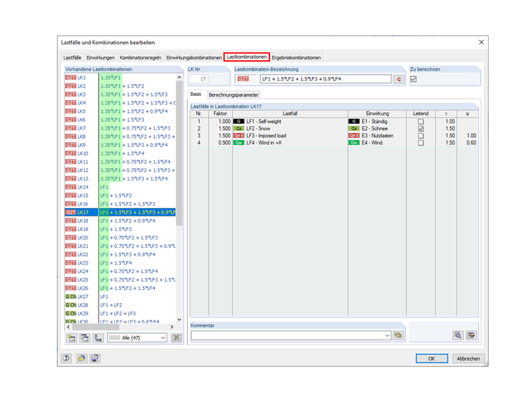Click the Qn E badge of LF3 Imposed load
This screenshot has width=532, height=399.
[239, 136]
